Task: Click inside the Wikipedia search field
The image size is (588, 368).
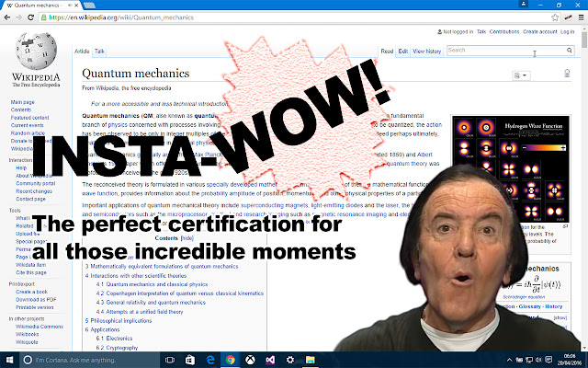Action: [506, 51]
